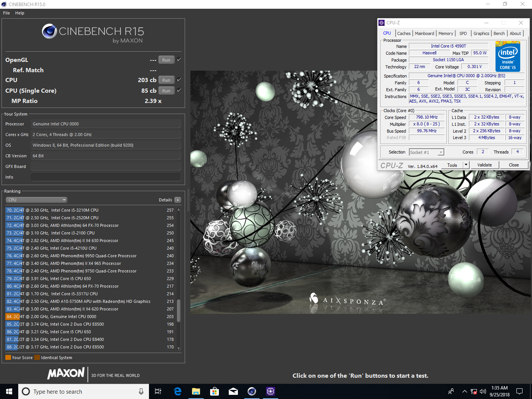This screenshot has height=399, width=532.
Task: Click the network status tray icon
Action: point(474,391)
